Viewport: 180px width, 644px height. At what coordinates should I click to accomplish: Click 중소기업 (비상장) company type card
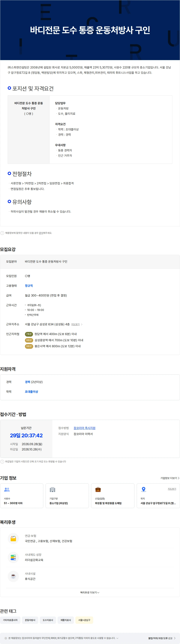coord(67,496)
